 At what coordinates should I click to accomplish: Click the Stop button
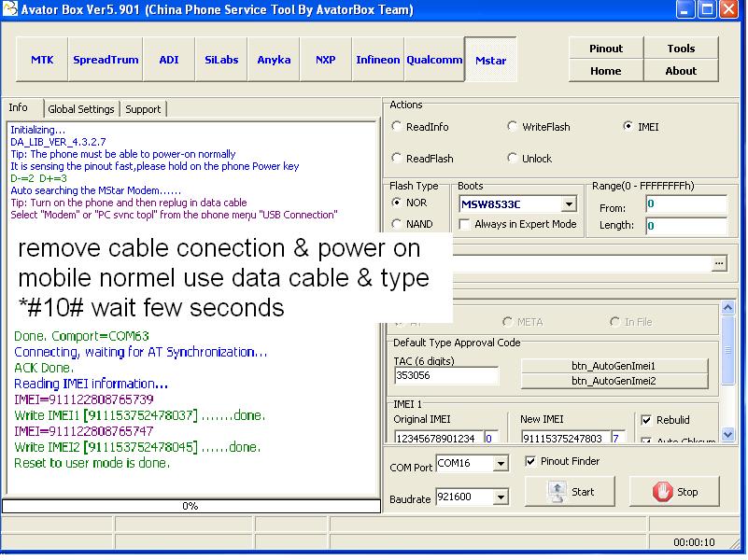pos(674,492)
